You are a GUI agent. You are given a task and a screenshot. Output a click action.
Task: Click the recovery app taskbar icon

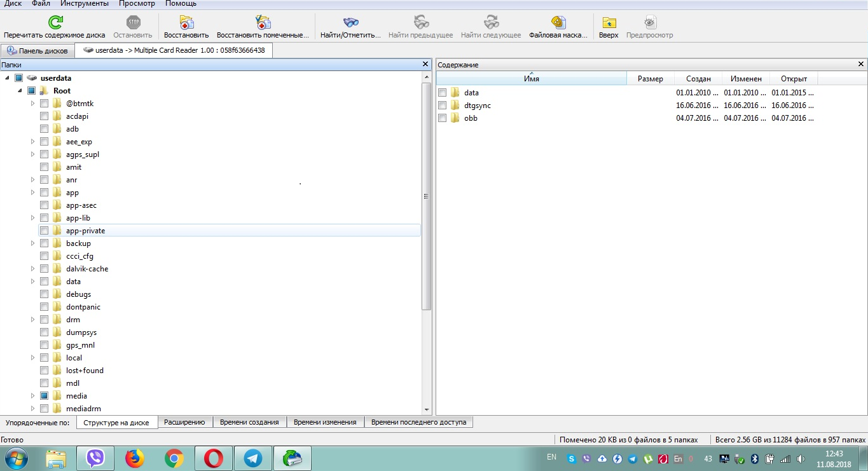293,458
